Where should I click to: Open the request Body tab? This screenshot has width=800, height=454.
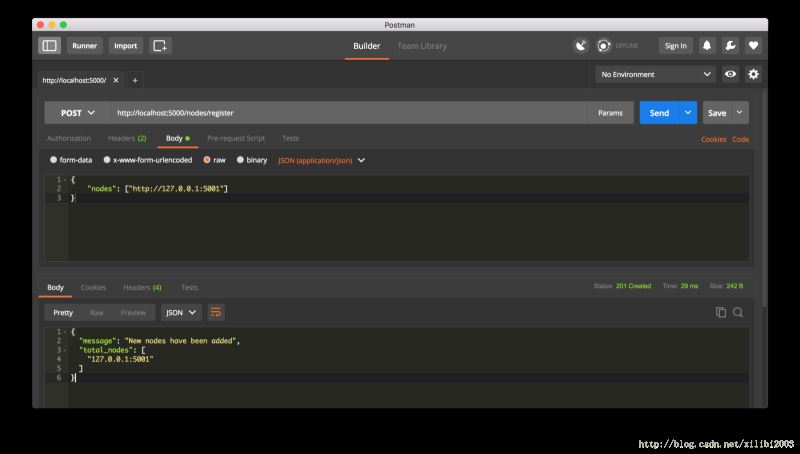click(178, 138)
